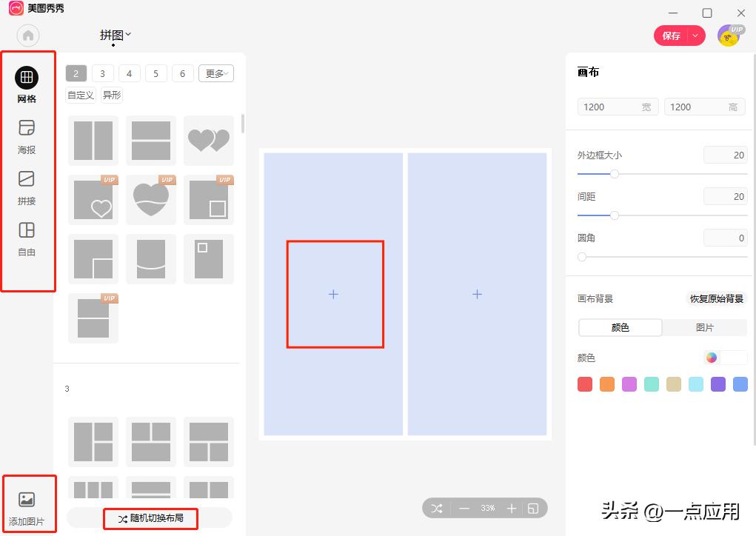Expand the 拼图 dropdown menu
The height and width of the screenshot is (536, 756).
tap(116, 35)
